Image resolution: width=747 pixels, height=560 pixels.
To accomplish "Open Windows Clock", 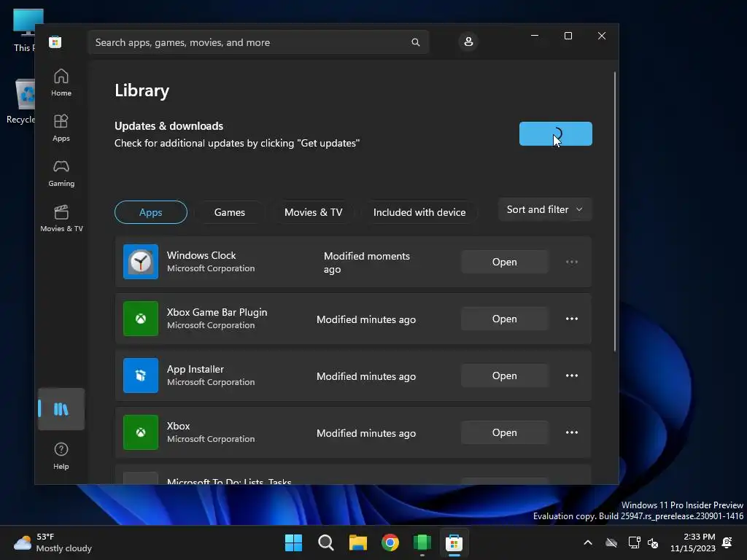I will (x=505, y=262).
